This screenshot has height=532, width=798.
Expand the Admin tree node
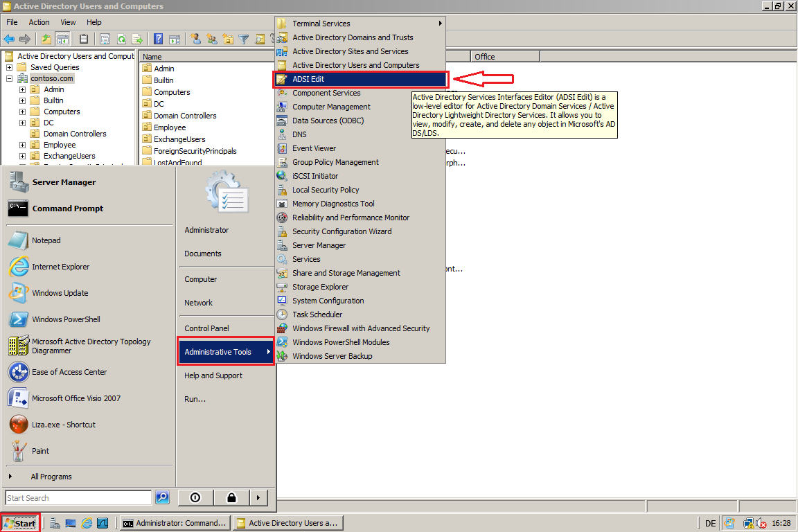[22, 89]
